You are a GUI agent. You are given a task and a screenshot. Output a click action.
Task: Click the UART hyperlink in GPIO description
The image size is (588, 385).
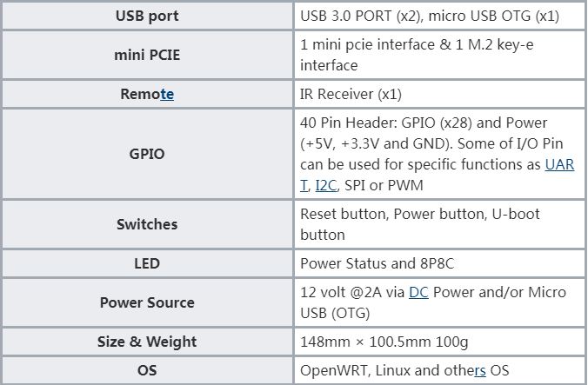559,164
